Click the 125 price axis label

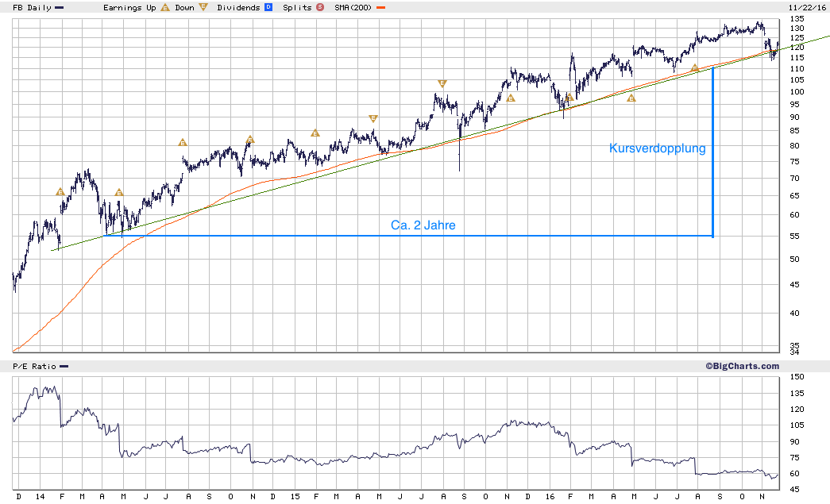(797, 38)
